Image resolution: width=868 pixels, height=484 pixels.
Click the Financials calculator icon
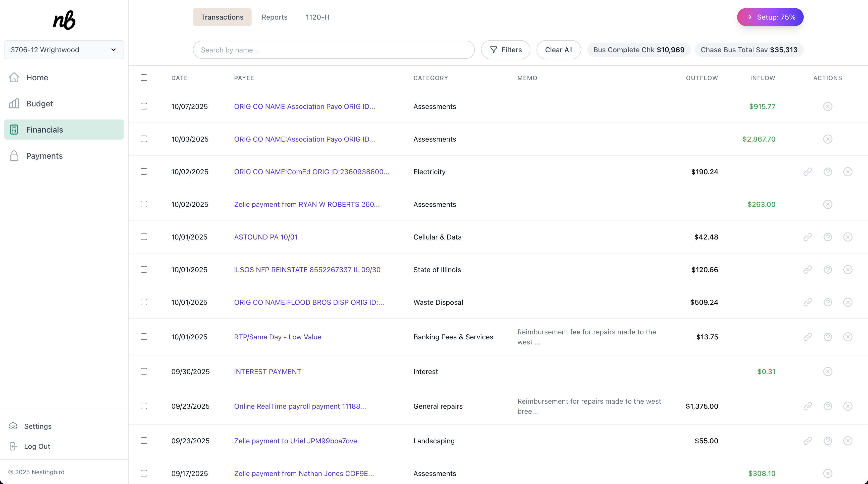tap(14, 129)
